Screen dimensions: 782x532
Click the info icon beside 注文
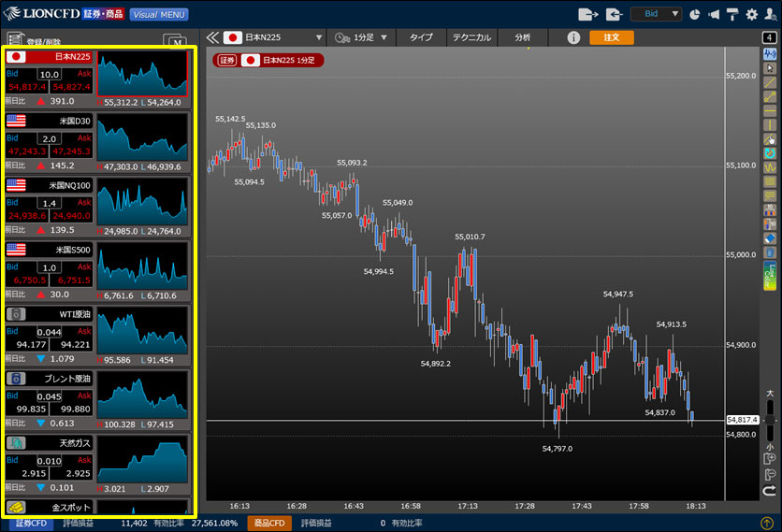pyautogui.click(x=573, y=38)
